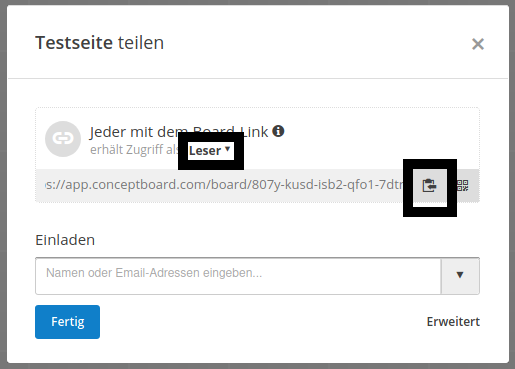Image resolution: width=515 pixels, height=369 pixels.
Task: Close the Testseite teilen dialog
Action: [x=478, y=44]
